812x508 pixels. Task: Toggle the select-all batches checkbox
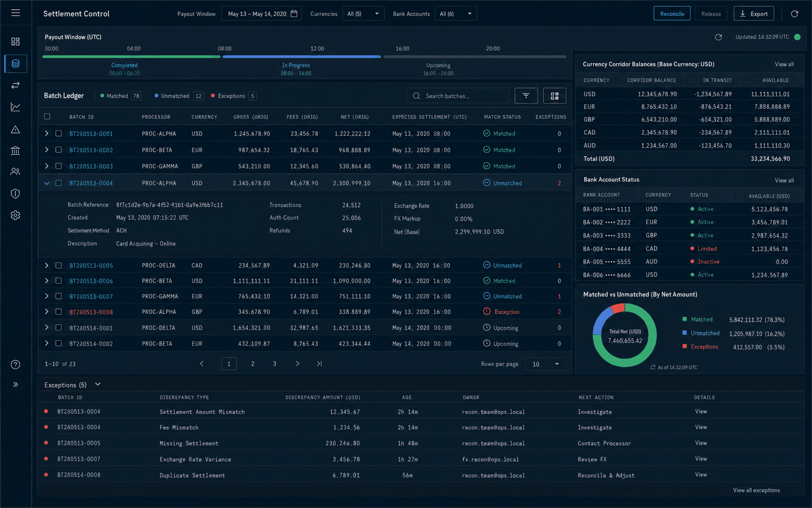tap(47, 116)
